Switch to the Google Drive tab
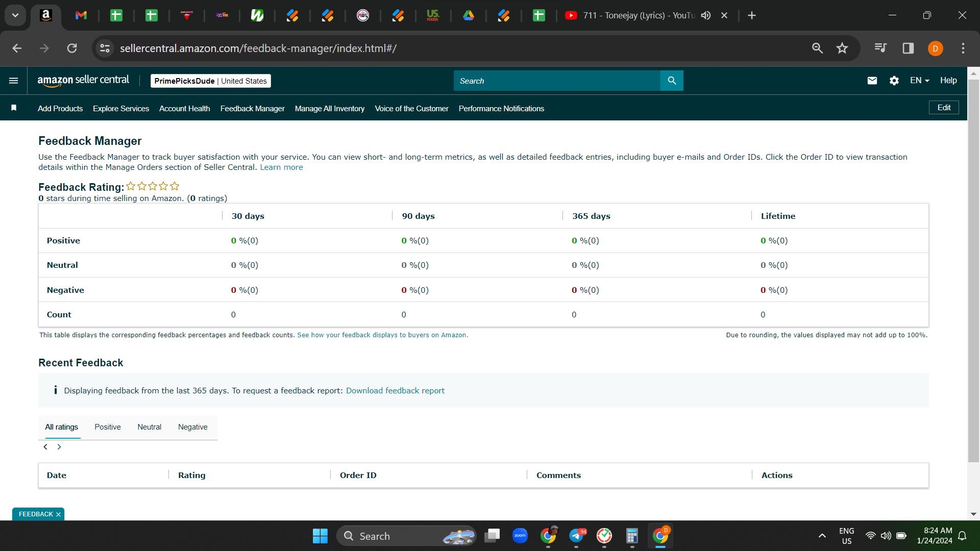The height and width of the screenshot is (551, 980). pyautogui.click(x=469, y=15)
